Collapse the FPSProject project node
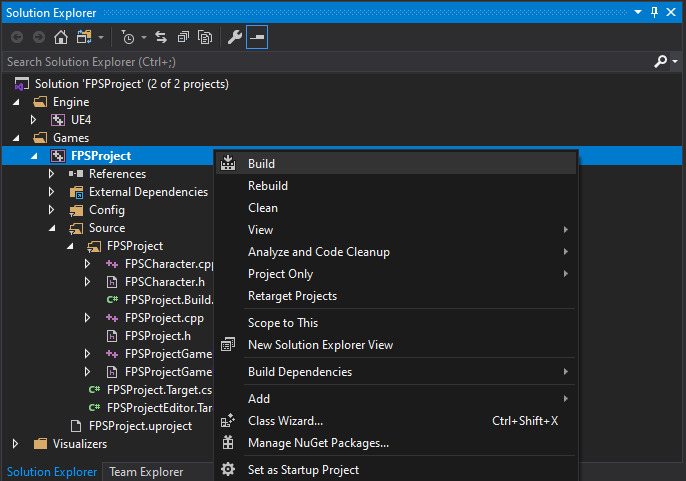Image resolution: width=686 pixels, height=481 pixels. pyautogui.click(x=34, y=156)
